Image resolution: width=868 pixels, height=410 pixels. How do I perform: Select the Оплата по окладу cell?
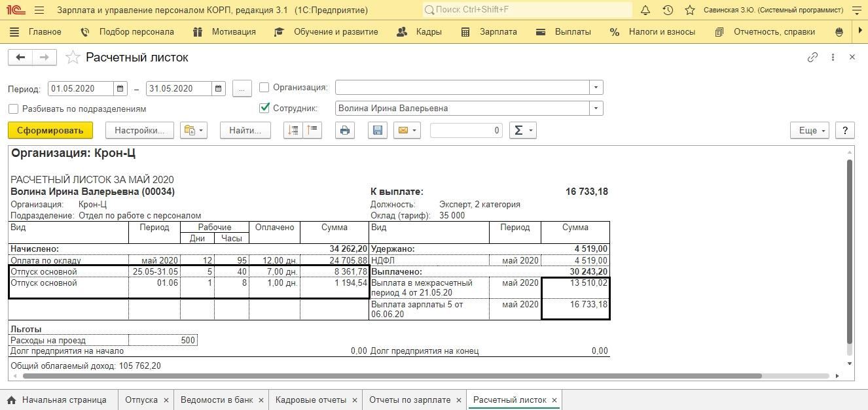[x=69, y=260]
